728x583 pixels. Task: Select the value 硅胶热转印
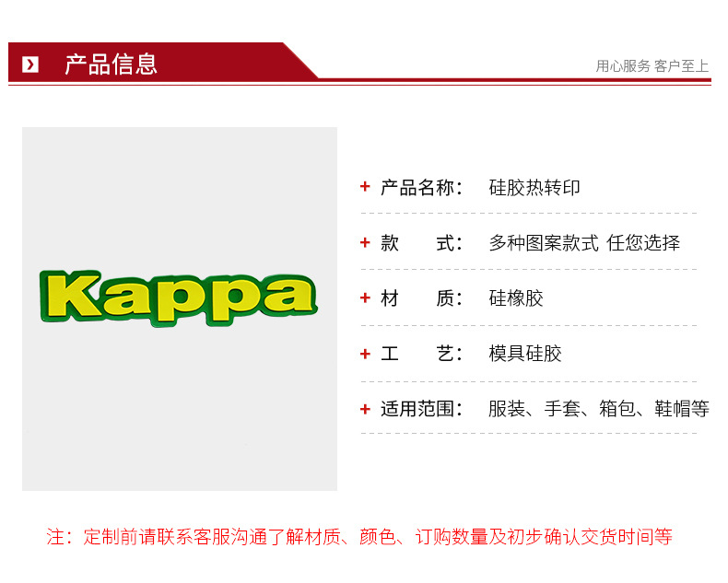point(534,188)
